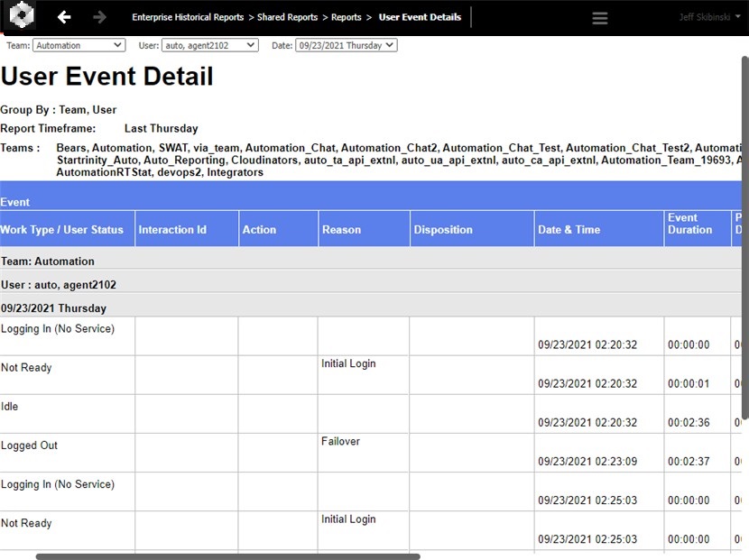Screen dimensions: 749x560
Task: Click the forward navigation arrow
Action: 99,15
